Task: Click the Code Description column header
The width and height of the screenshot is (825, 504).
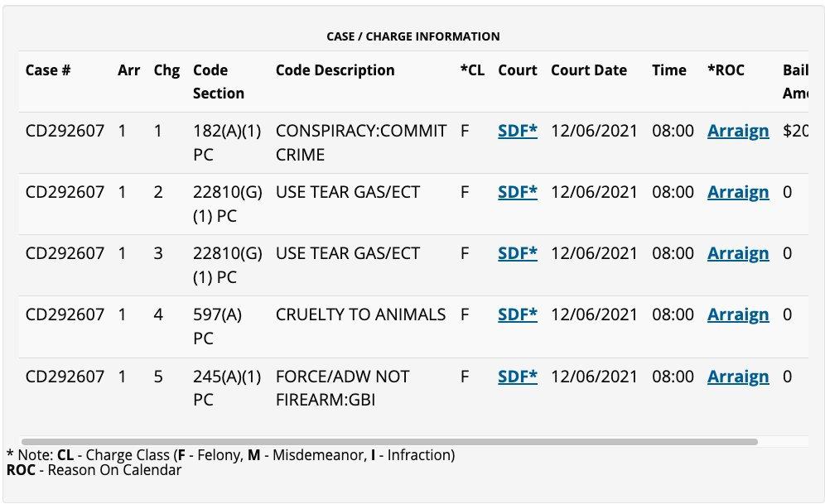Action: (335, 70)
